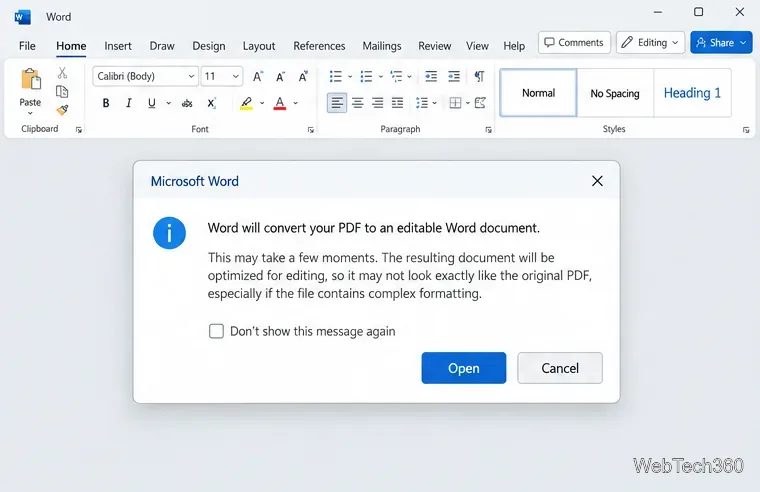Click the icon right of Borders
This screenshot has height=492, width=760.
coord(480,103)
